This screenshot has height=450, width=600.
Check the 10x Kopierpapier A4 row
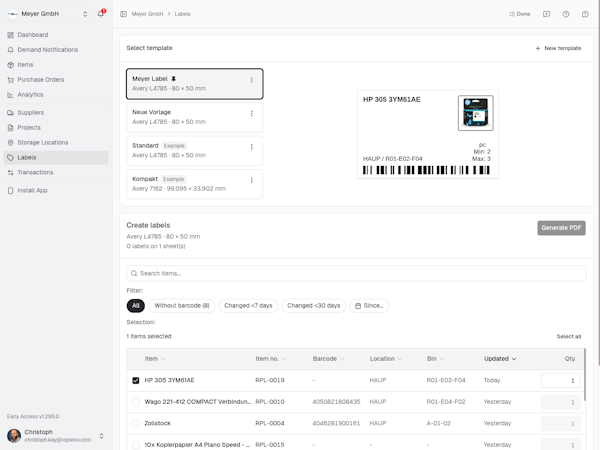(x=135, y=445)
